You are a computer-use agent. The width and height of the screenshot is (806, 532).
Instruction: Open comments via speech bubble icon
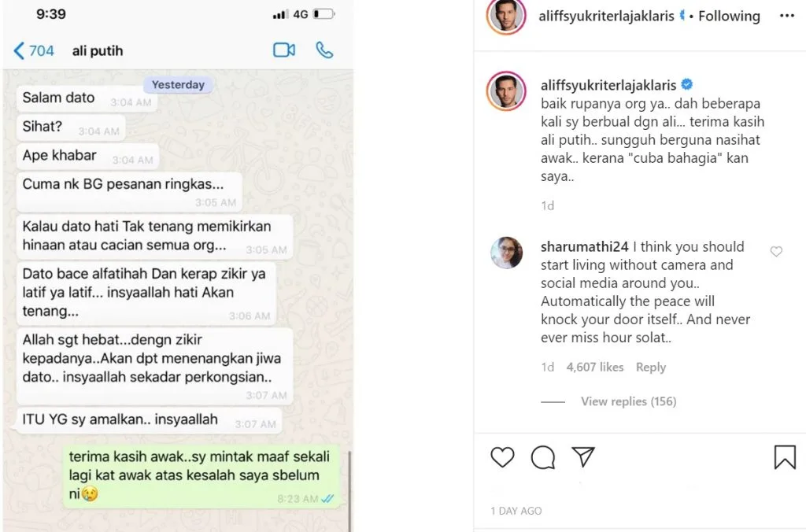click(x=543, y=457)
